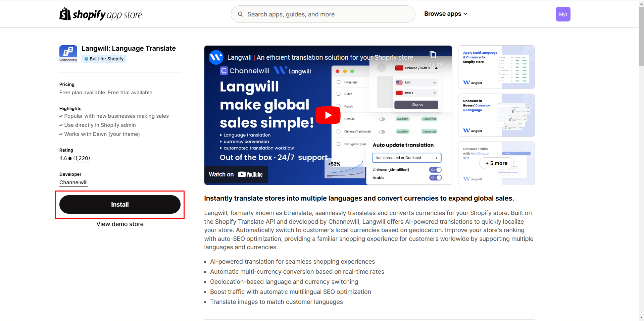Play the Langwill promo video
644x321 pixels.
tap(328, 115)
